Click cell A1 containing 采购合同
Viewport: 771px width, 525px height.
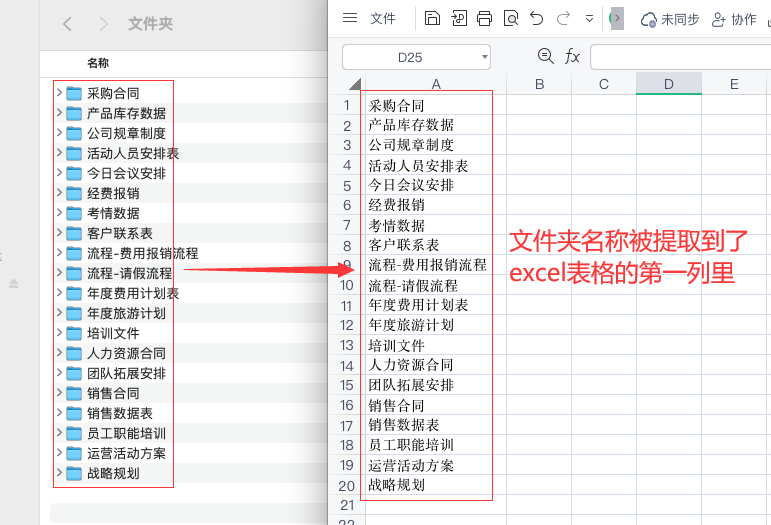click(436, 105)
